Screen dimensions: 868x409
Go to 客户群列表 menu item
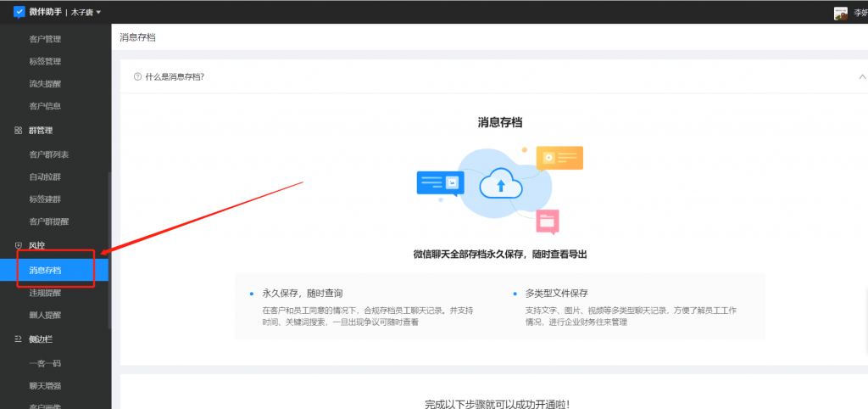pos(49,154)
